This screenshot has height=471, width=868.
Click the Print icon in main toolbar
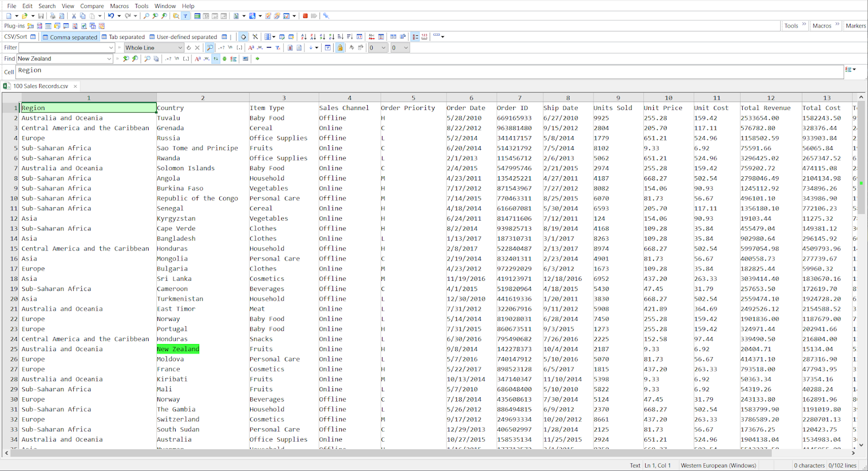(53, 16)
